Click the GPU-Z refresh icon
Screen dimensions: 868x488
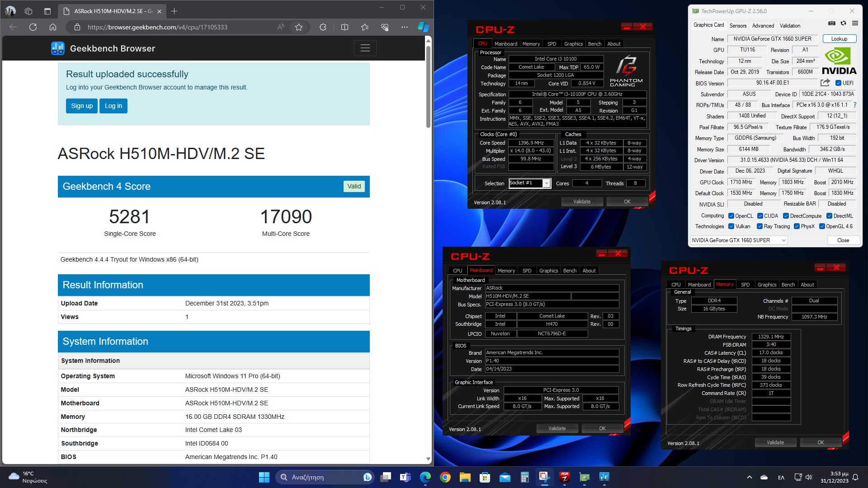coord(843,23)
